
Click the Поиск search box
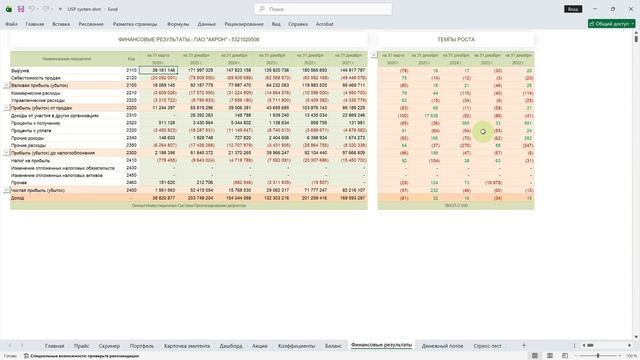323,9
